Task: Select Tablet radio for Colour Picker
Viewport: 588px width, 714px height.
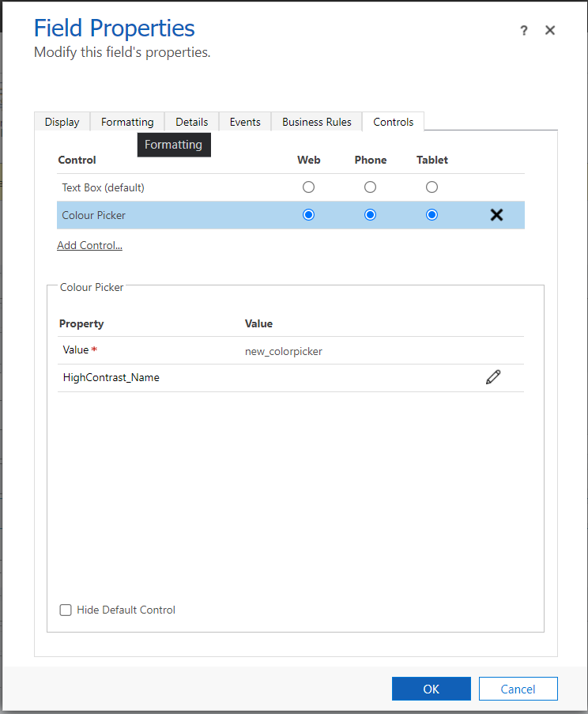Action: pos(432,215)
